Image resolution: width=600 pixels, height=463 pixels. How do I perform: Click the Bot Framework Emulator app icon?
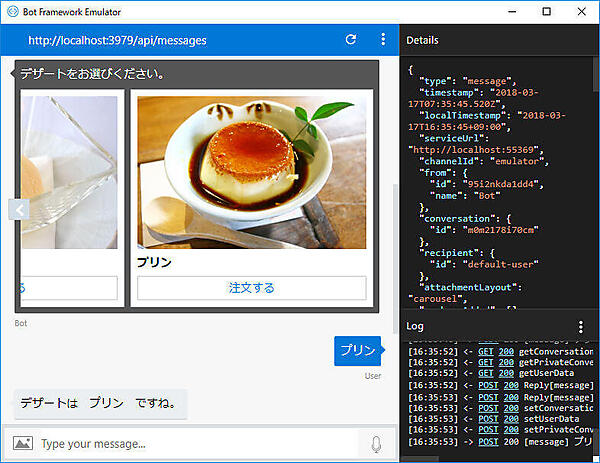pyautogui.click(x=13, y=11)
